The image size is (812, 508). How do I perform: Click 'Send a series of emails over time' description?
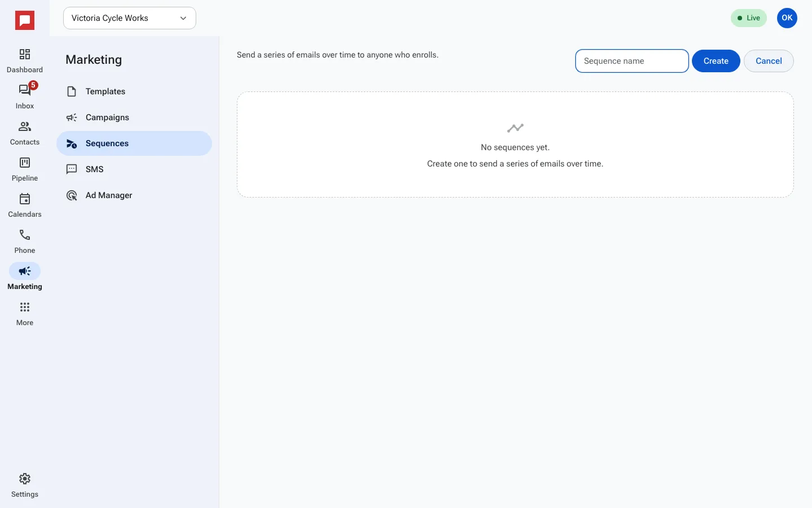click(338, 55)
